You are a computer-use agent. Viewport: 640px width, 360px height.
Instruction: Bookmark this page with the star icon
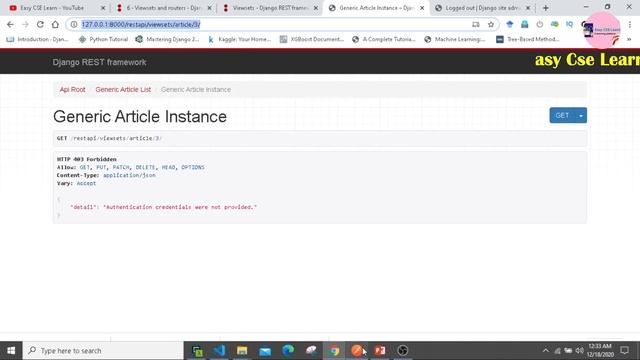pos(491,24)
